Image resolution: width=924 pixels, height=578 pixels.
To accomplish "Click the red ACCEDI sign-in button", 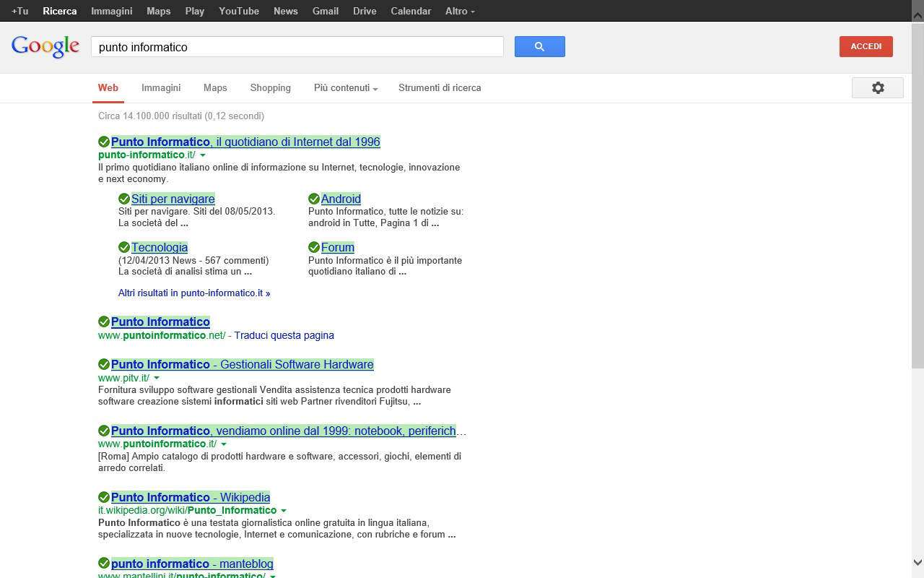I will [866, 46].
